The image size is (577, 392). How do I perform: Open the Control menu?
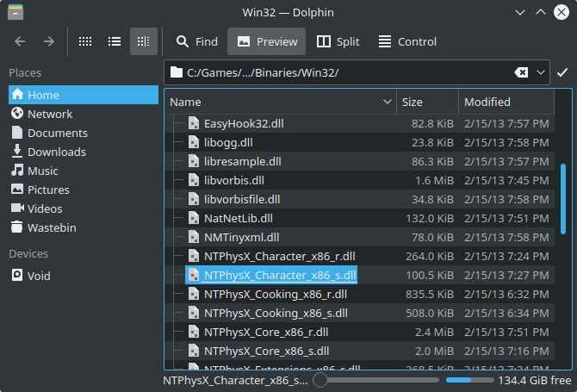(407, 41)
